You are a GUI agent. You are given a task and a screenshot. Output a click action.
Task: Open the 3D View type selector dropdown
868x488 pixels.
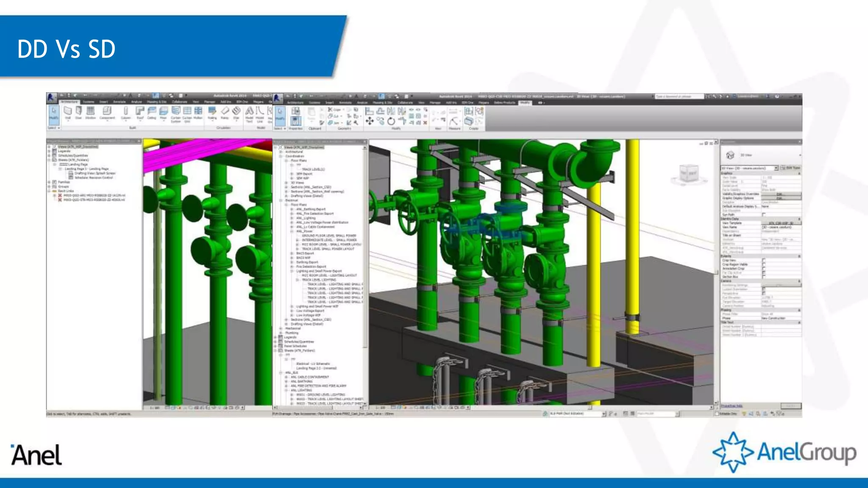click(776, 168)
